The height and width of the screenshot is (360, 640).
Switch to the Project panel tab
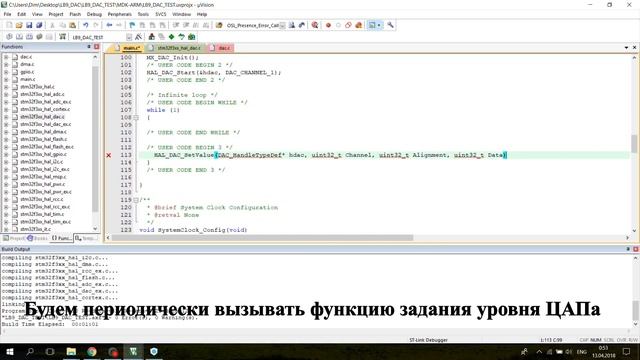(x=14, y=238)
